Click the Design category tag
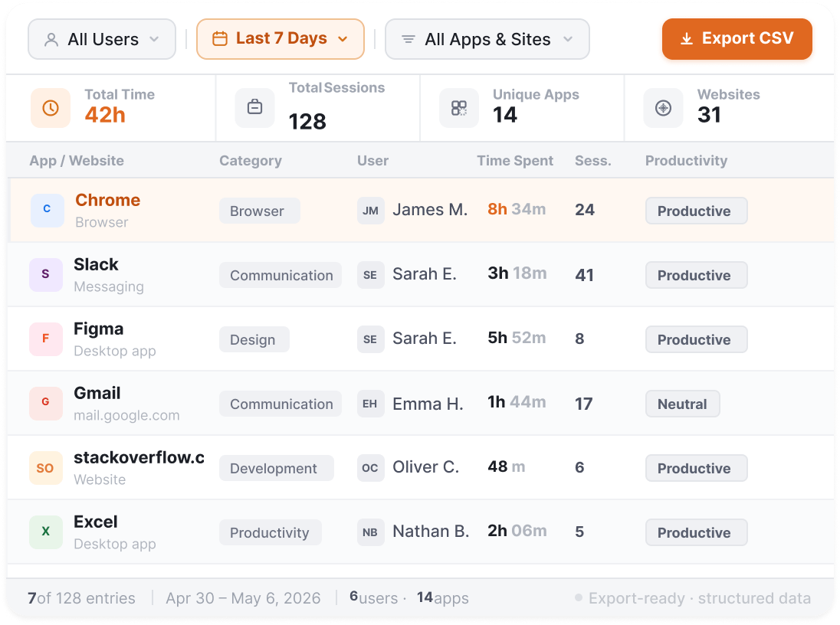 [254, 339]
